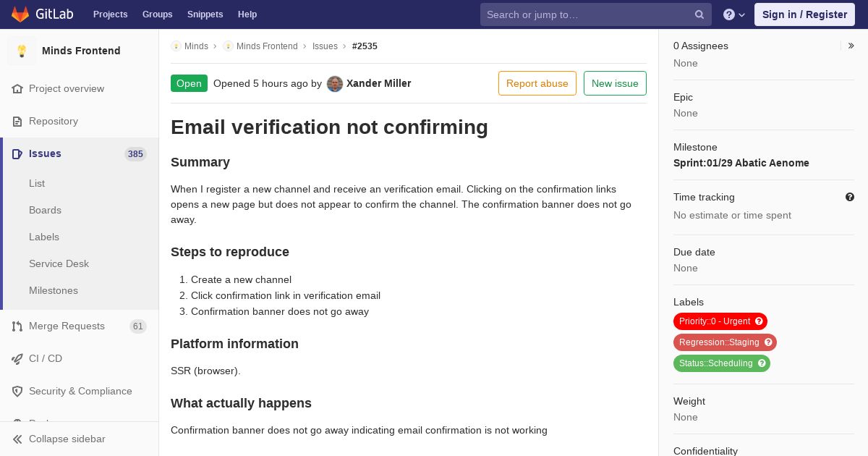
Task: Open milestone Sprint:01/29 Abatic Aenome
Action: 741,163
